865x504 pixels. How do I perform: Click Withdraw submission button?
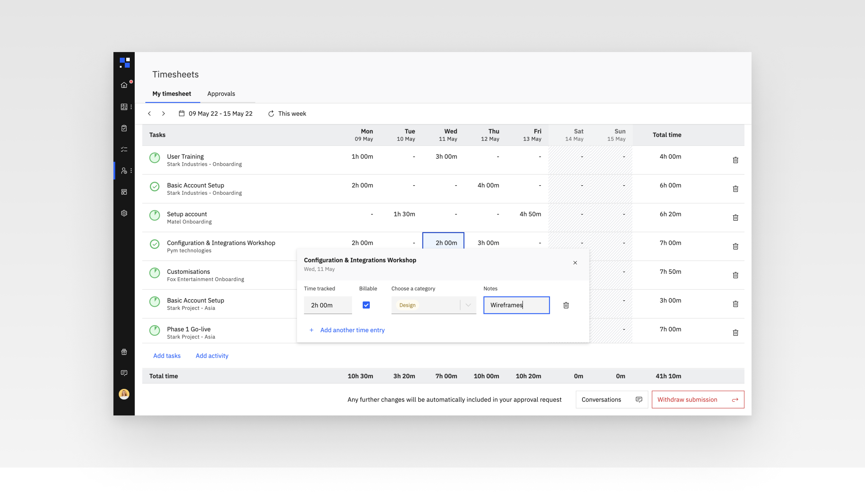click(697, 400)
